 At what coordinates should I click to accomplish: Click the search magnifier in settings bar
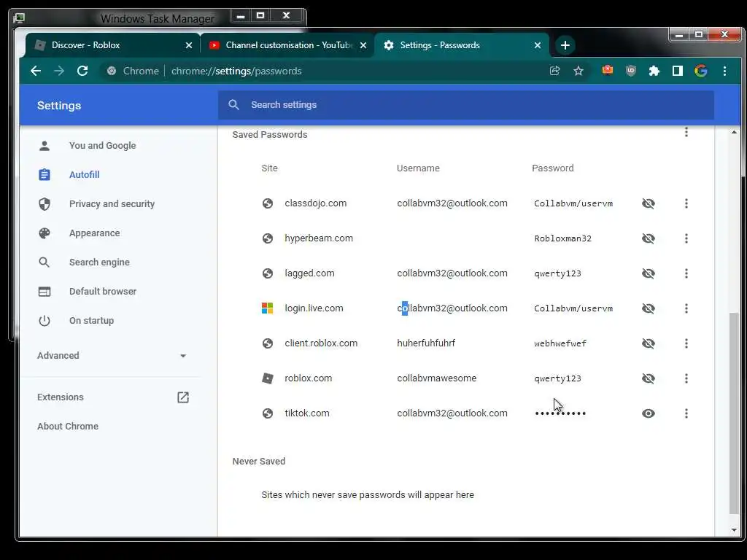click(x=233, y=105)
